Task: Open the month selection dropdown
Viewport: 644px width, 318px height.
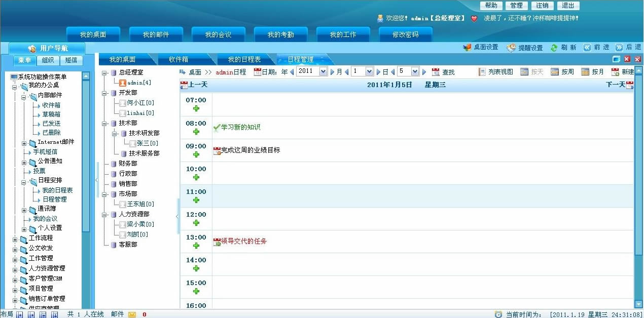Action: tap(369, 71)
